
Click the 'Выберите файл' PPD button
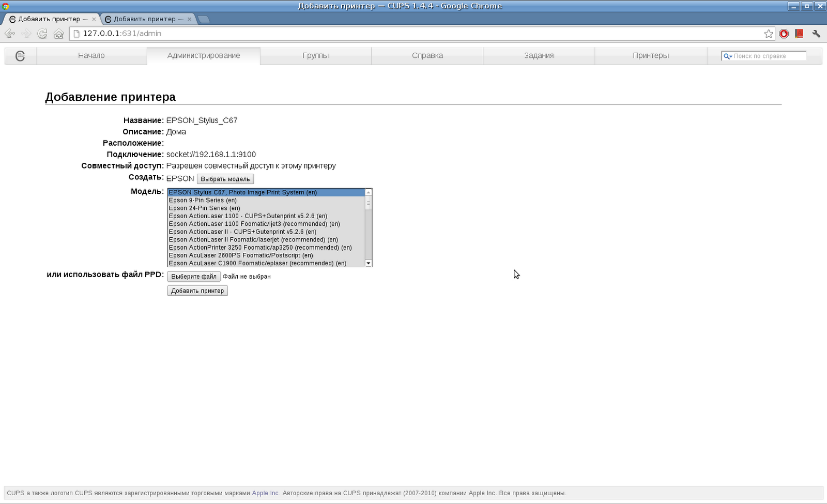coord(194,277)
